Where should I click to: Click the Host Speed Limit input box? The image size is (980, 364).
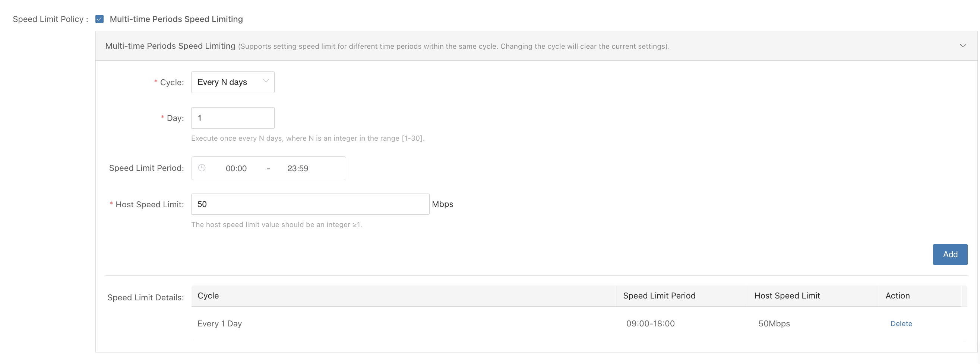(x=310, y=204)
